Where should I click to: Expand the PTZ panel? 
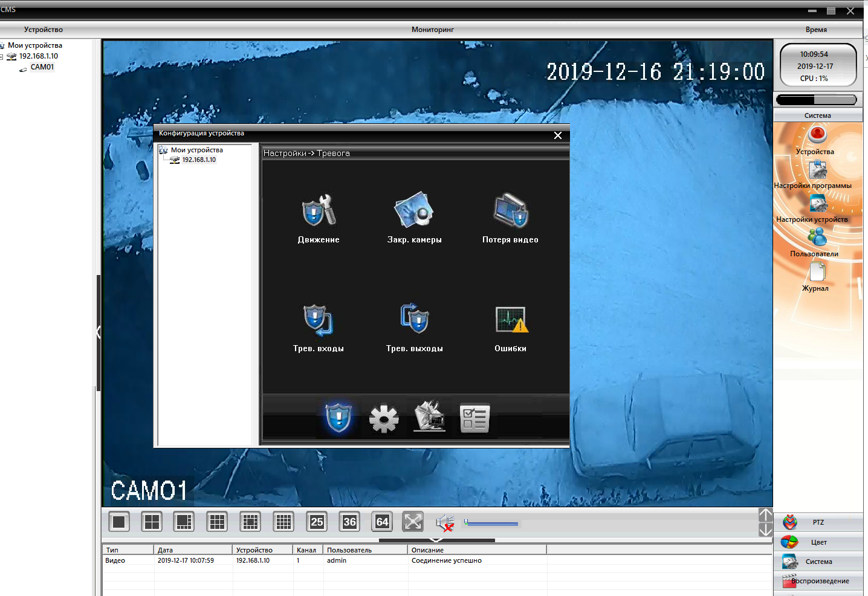point(818,522)
